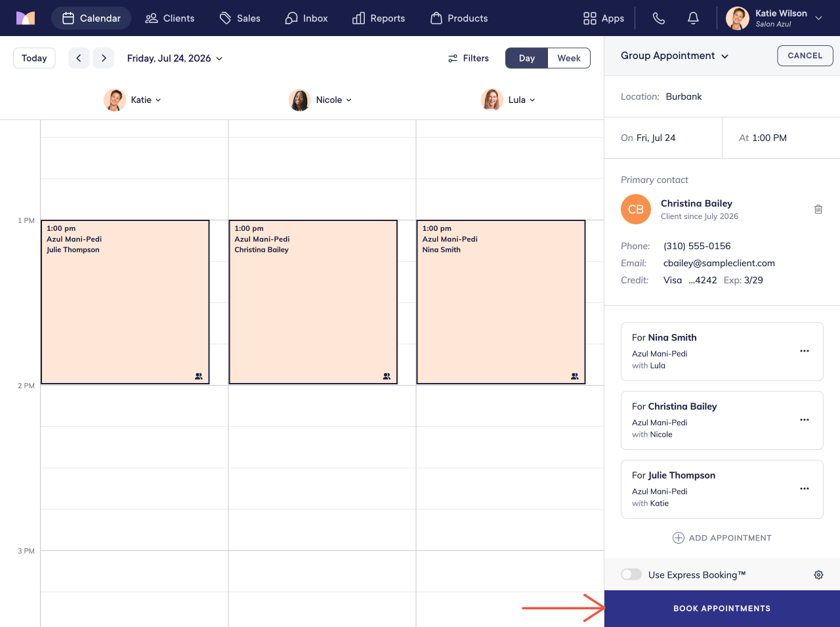Click group icon on Julie Thompson block
840x627 pixels.
[x=199, y=376]
